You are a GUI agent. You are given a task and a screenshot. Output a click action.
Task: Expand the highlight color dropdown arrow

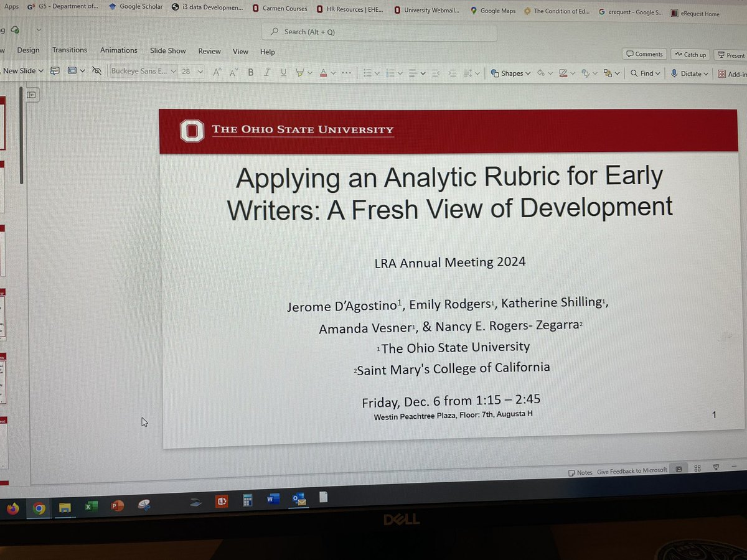point(310,73)
